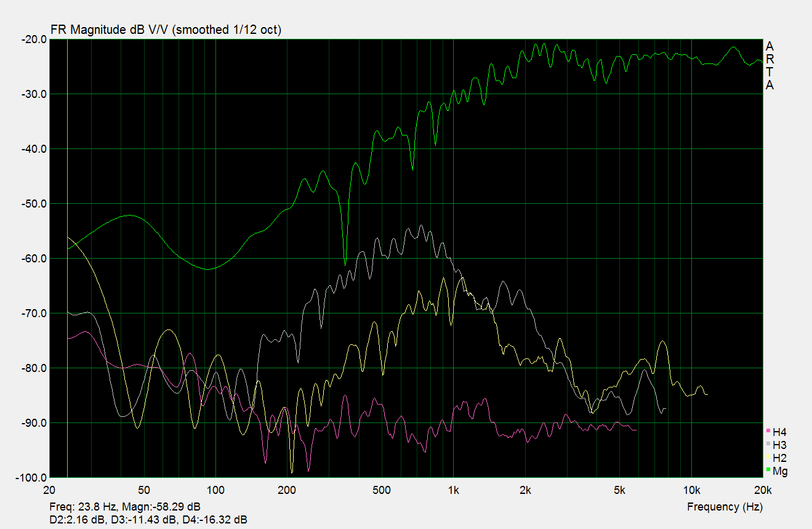The width and height of the screenshot is (812, 529).
Task: Click the green Mg legend swatch
Action: [768, 470]
